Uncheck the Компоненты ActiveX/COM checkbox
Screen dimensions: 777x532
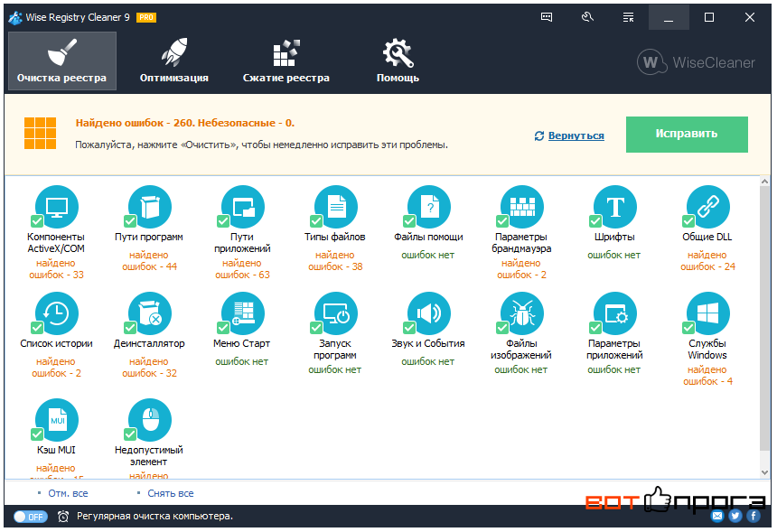tap(37, 221)
